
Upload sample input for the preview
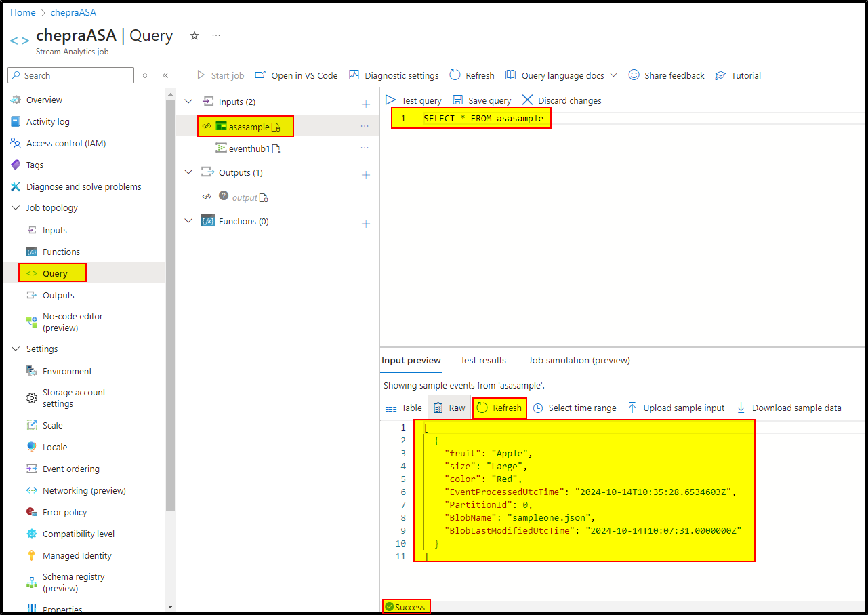(x=676, y=408)
